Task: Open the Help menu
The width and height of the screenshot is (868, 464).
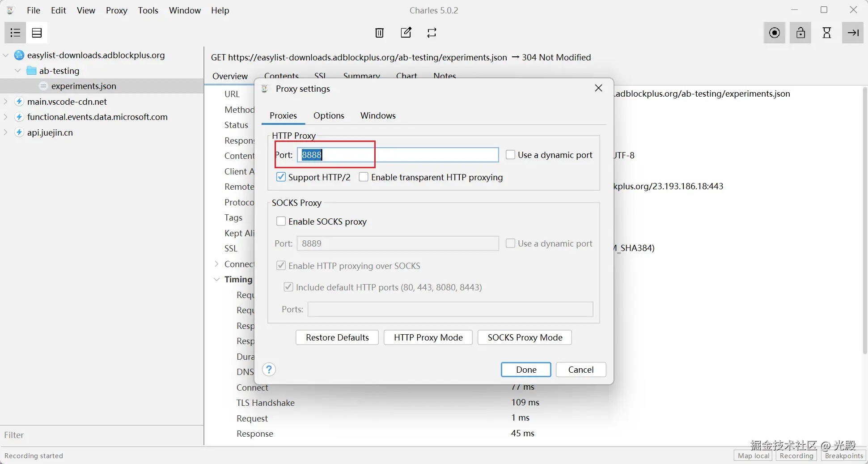Action: pos(220,10)
